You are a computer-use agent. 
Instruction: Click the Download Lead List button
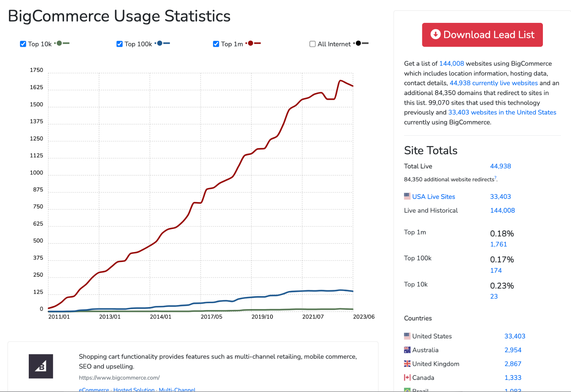click(482, 35)
